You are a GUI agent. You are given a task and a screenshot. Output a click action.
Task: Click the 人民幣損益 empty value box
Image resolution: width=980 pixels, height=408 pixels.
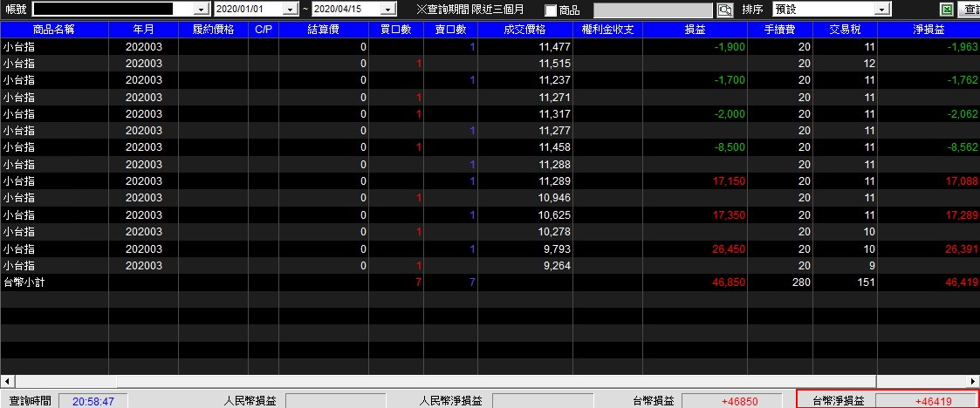[336, 401]
